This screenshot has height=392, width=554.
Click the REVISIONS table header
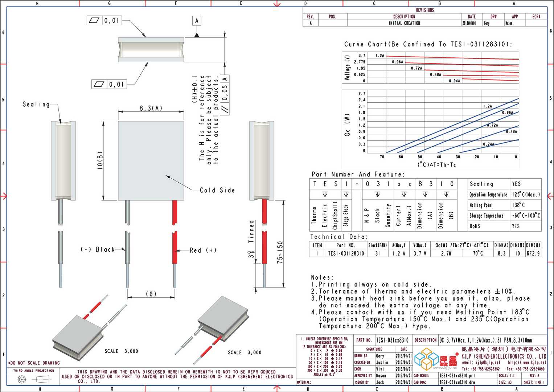pos(425,10)
